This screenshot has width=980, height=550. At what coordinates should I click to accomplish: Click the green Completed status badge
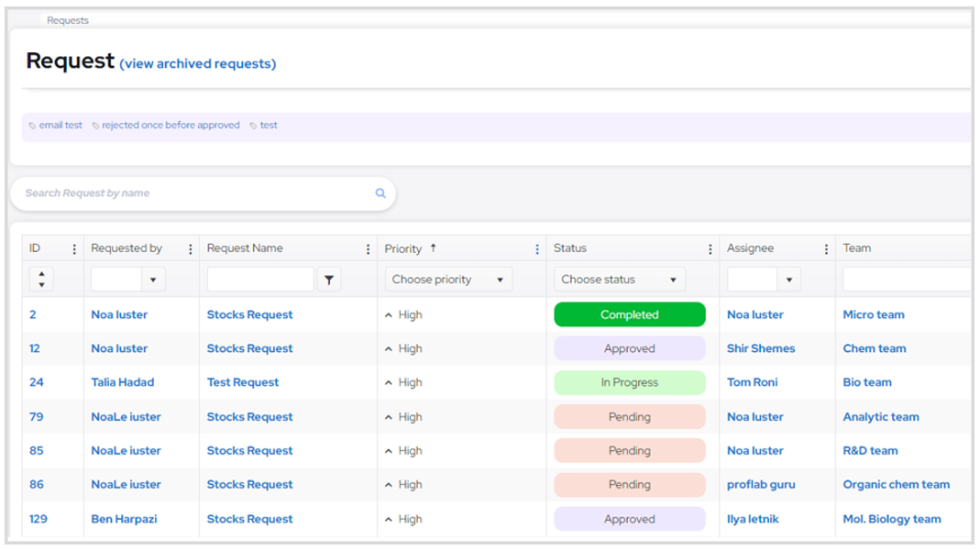(x=629, y=314)
